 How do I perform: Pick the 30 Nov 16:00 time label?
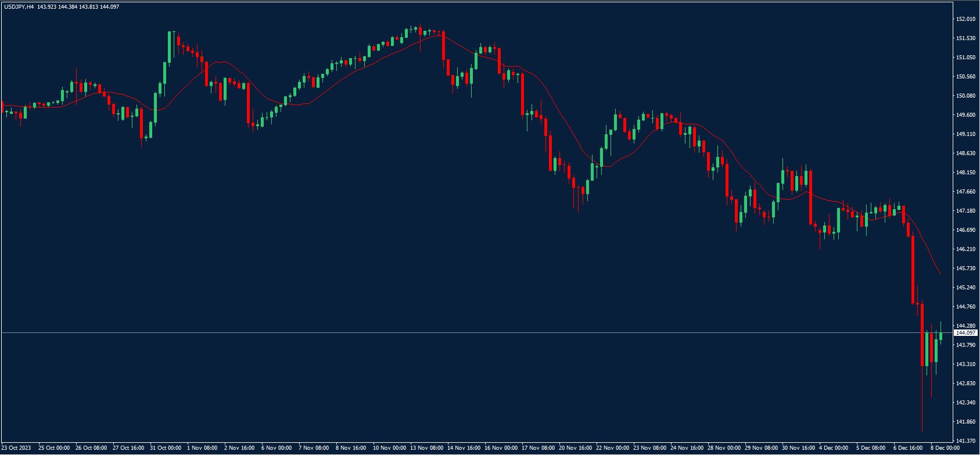(x=798, y=448)
